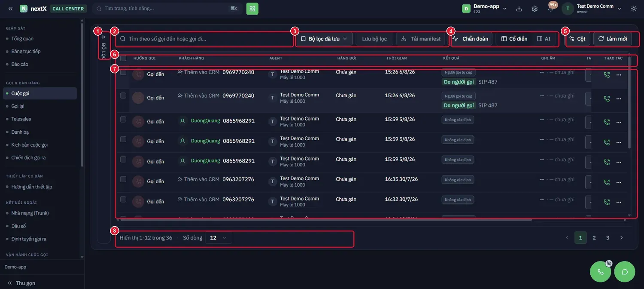The image size is (644, 289).
Task: Open the Cột columns button
Action: (577, 39)
